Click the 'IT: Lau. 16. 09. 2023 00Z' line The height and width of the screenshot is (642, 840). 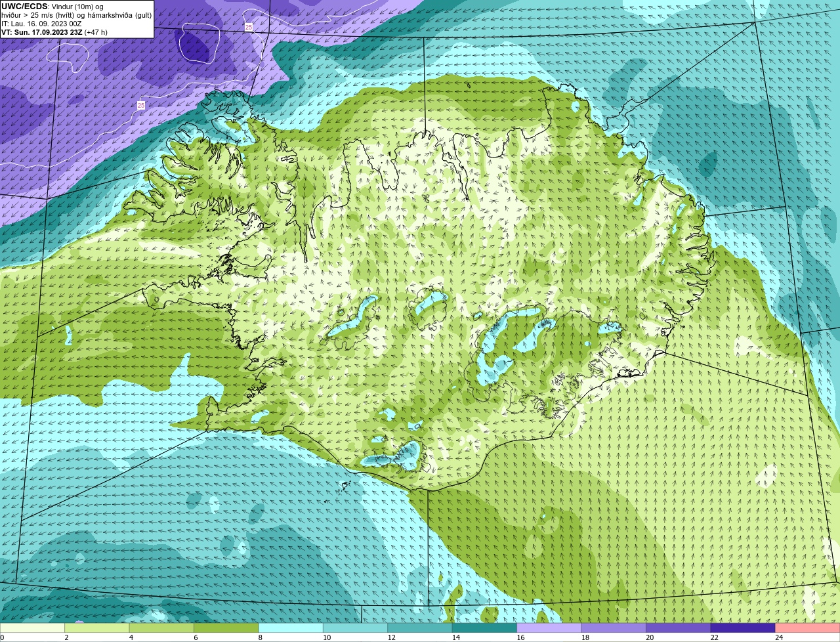click(x=41, y=24)
